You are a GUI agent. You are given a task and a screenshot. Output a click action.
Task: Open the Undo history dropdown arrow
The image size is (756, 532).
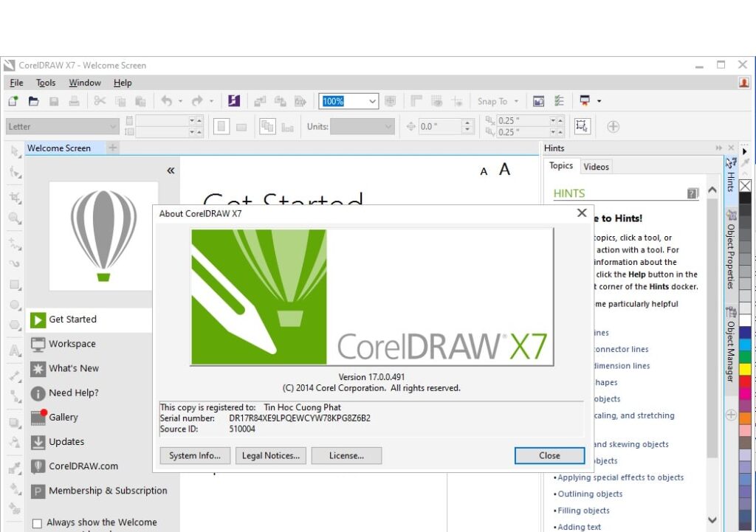coord(180,101)
